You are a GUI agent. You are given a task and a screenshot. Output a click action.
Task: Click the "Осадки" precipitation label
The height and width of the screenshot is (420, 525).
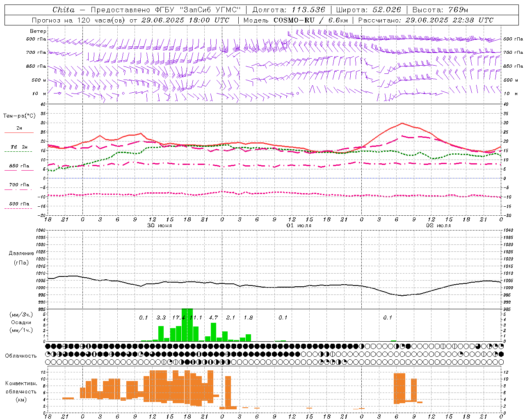tap(21, 322)
